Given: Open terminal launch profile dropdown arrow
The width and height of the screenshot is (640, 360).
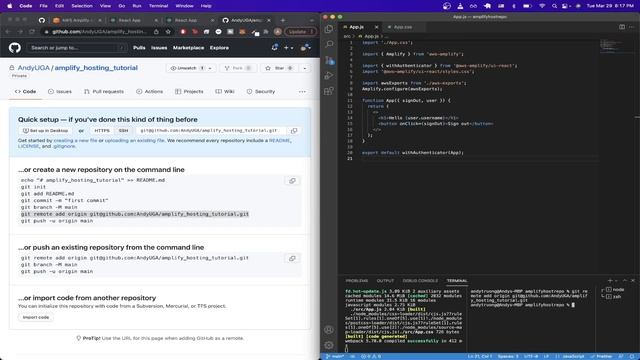Looking at the screenshot, I should tap(616, 280).
